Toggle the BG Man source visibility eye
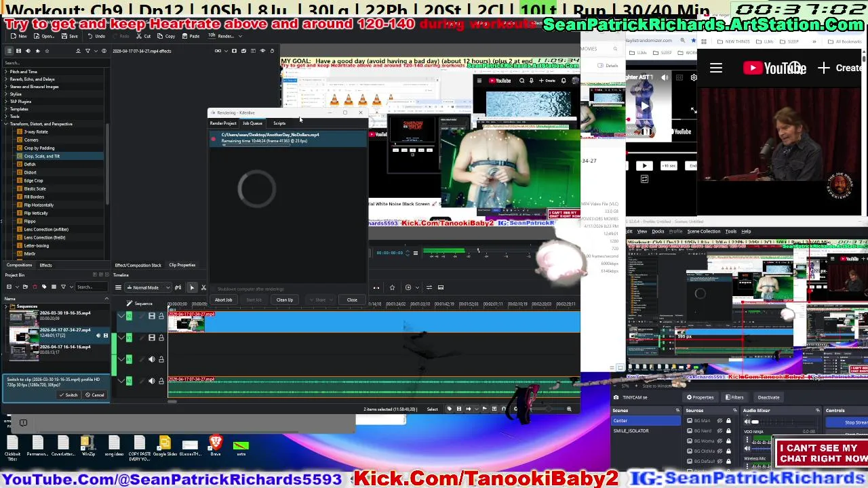 (719, 421)
